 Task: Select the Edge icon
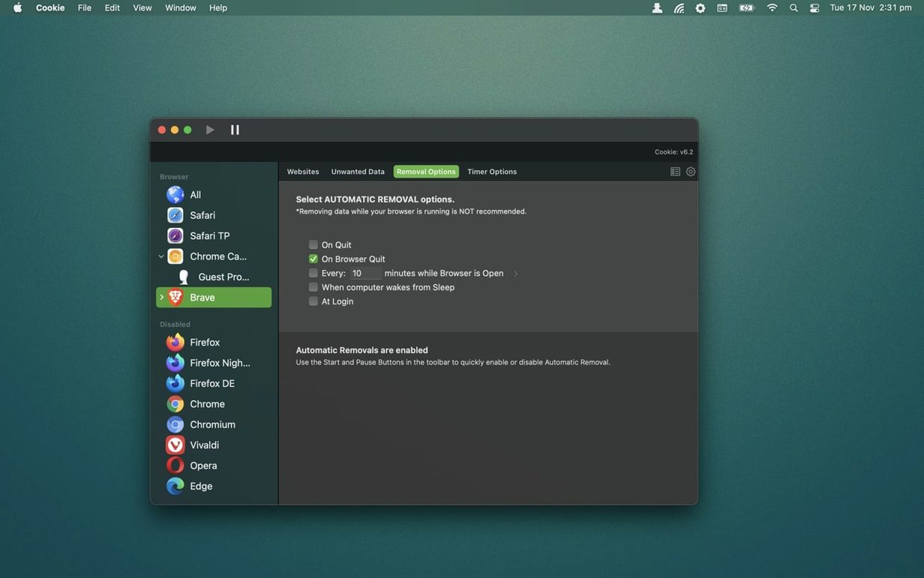click(x=175, y=486)
